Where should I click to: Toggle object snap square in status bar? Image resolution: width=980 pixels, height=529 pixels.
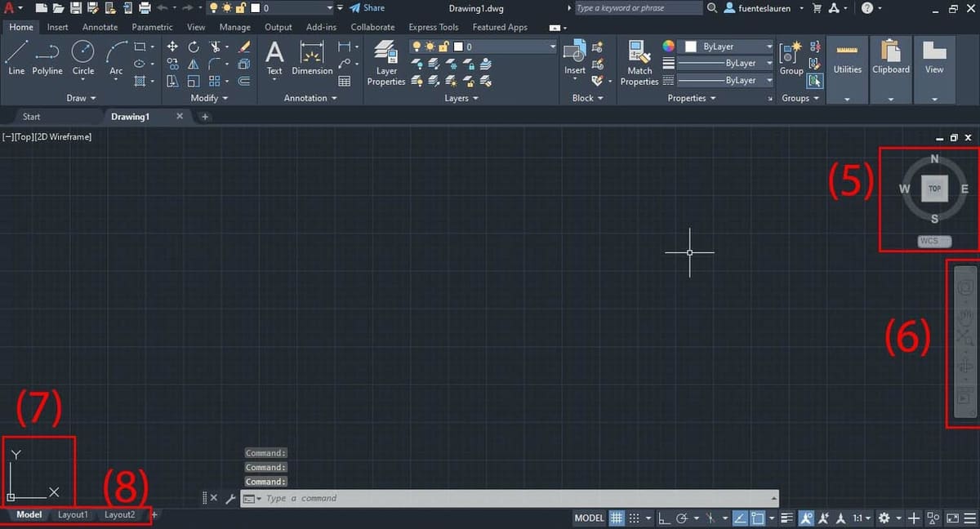[757, 518]
